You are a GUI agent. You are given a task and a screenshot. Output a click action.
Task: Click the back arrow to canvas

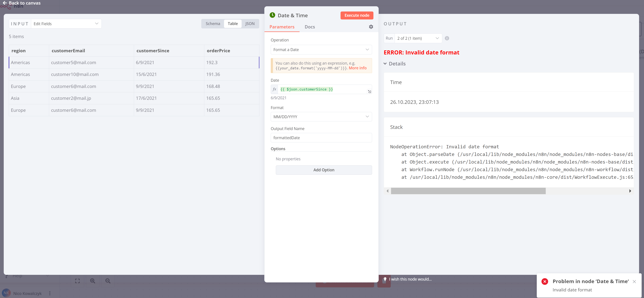(x=5, y=3)
